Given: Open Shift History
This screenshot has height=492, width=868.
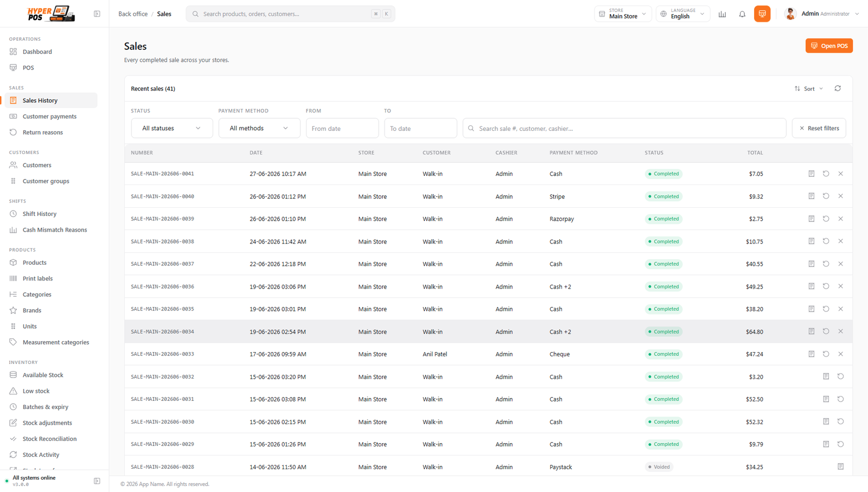Looking at the screenshot, I should 51,214.
